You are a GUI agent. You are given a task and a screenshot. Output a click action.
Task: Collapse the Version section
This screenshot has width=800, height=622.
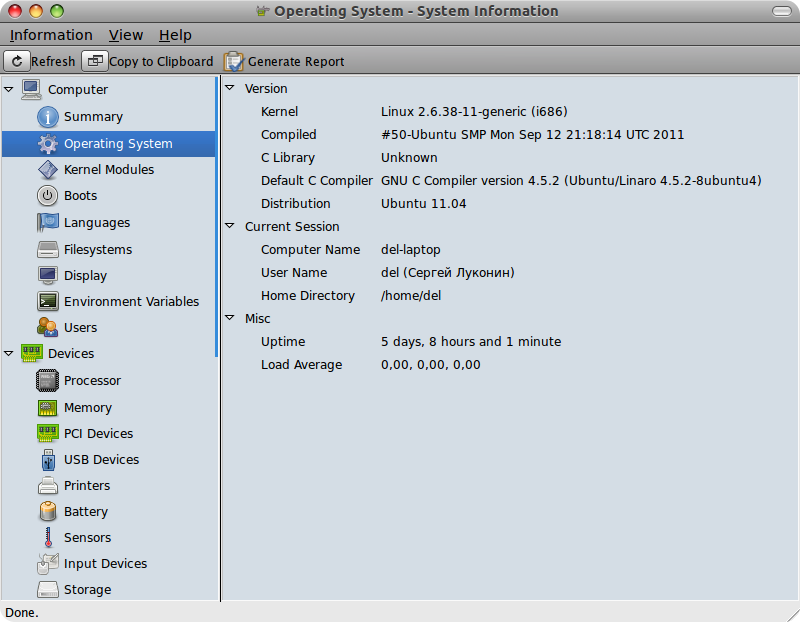(230, 88)
